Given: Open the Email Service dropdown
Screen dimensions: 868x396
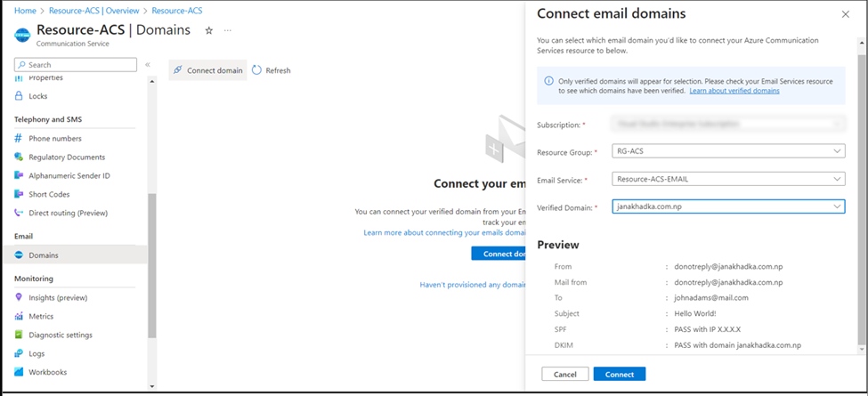Looking at the screenshot, I should pos(728,179).
